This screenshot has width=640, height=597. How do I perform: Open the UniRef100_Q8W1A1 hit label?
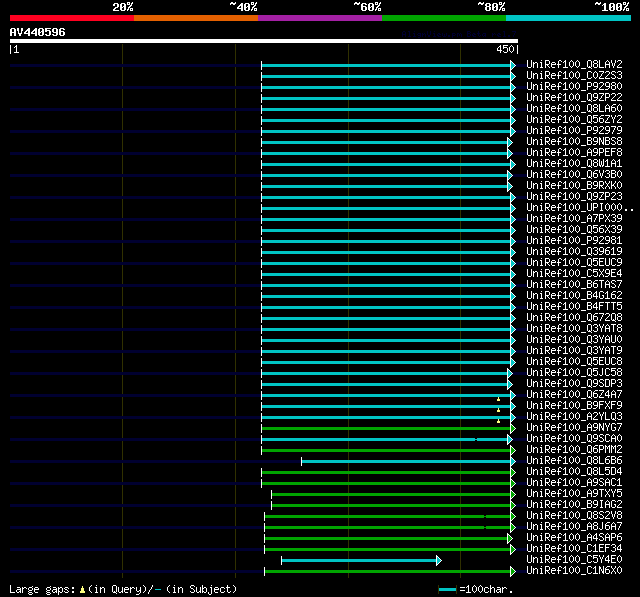(x=574, y=164)
